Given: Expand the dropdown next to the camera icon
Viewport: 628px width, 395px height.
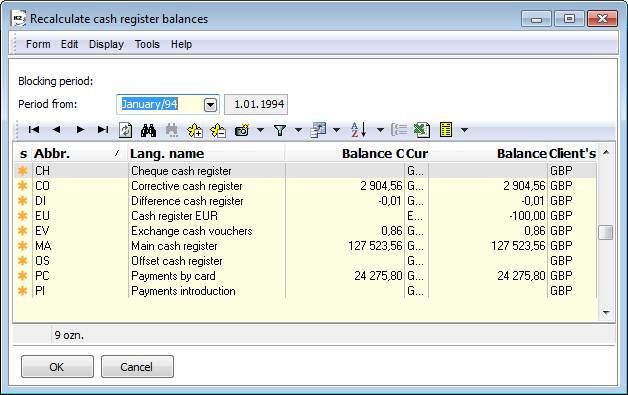Looking at the screenshot, I should [x=260, y=130].
